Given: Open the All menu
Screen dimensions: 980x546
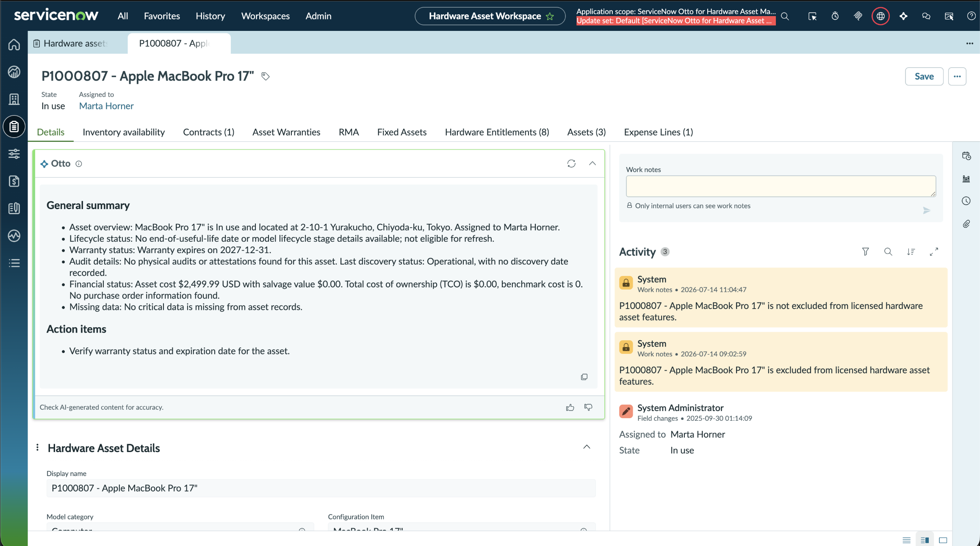Looking at the screenshot, I should pos(123,16).
